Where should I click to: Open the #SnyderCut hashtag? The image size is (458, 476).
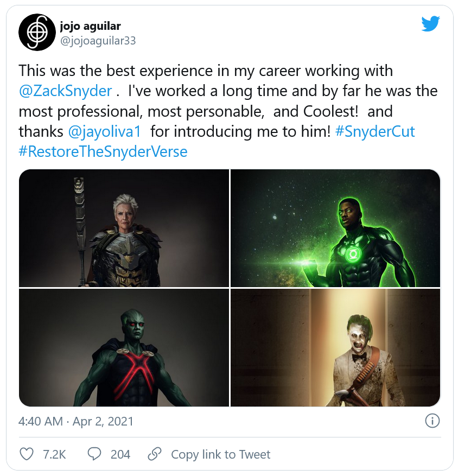click(x=375, y=131)
